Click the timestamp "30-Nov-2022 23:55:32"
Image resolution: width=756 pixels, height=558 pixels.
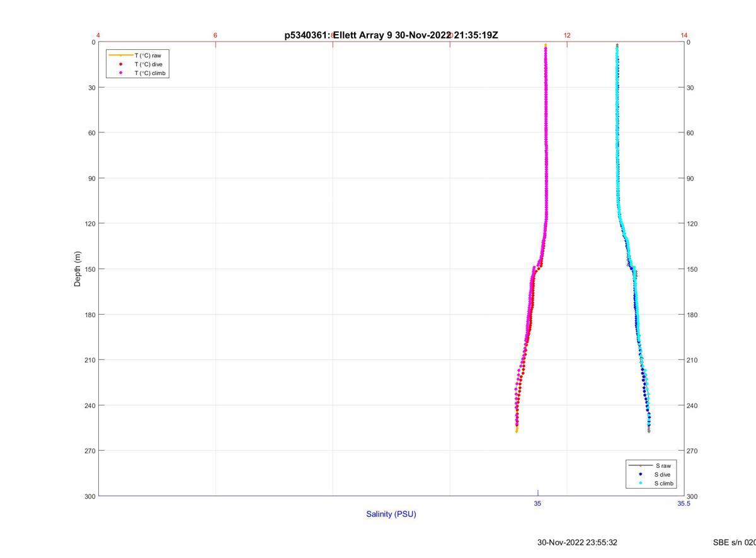point(577,542)
